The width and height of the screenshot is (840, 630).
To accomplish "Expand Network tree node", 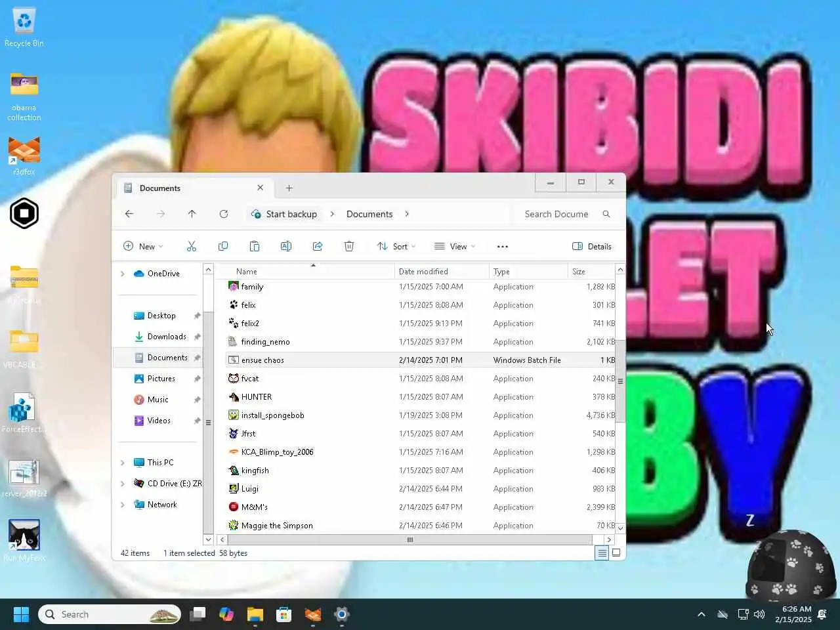I will coord(123,505).
